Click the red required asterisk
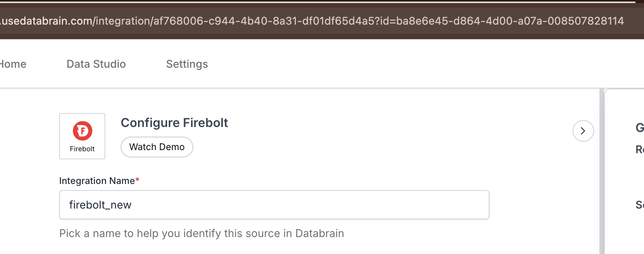 point(137,180)
